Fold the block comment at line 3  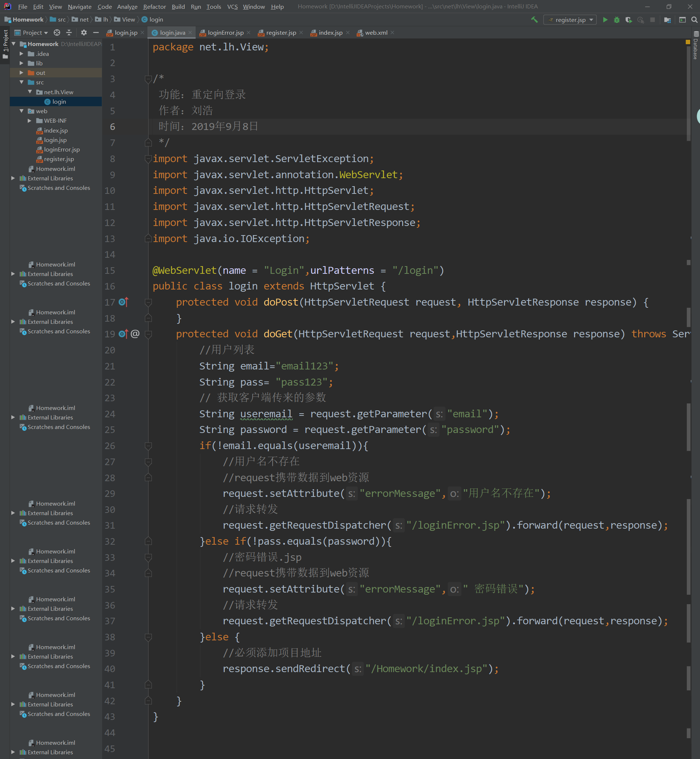pyautogui.click(x=148, y=79)
